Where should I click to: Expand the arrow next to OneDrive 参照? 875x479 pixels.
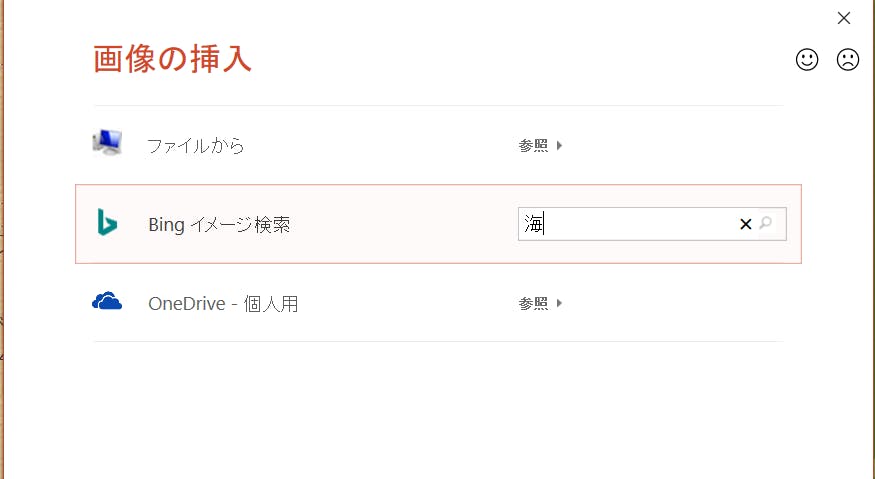pyautogui.click(x=560, y=303)
